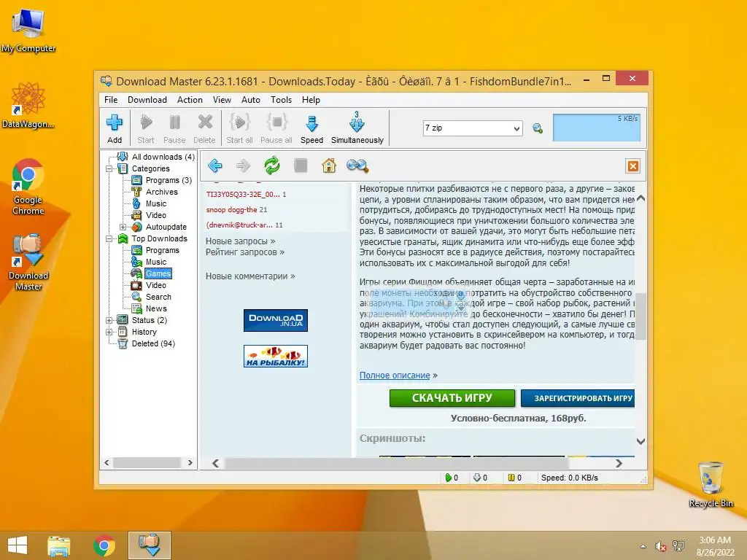This screenshot has height=560, width=747.
Task: Click the green СКАЧАТЬ ИГРУ button
Action: 452,398
